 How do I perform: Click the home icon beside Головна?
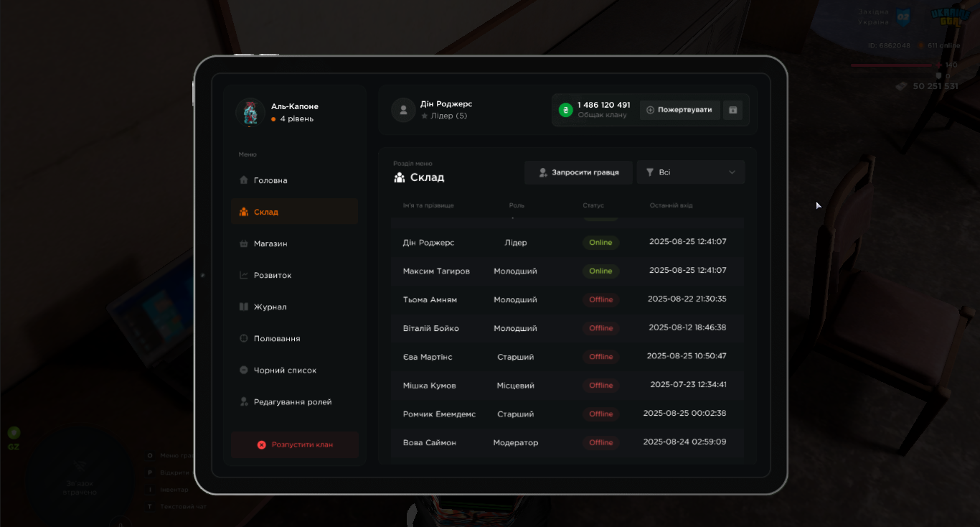point(243,180)
